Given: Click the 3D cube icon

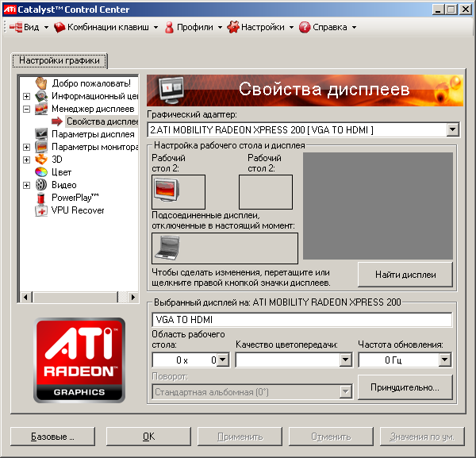Looking at the screenshot, I should (x=41, y=159).
